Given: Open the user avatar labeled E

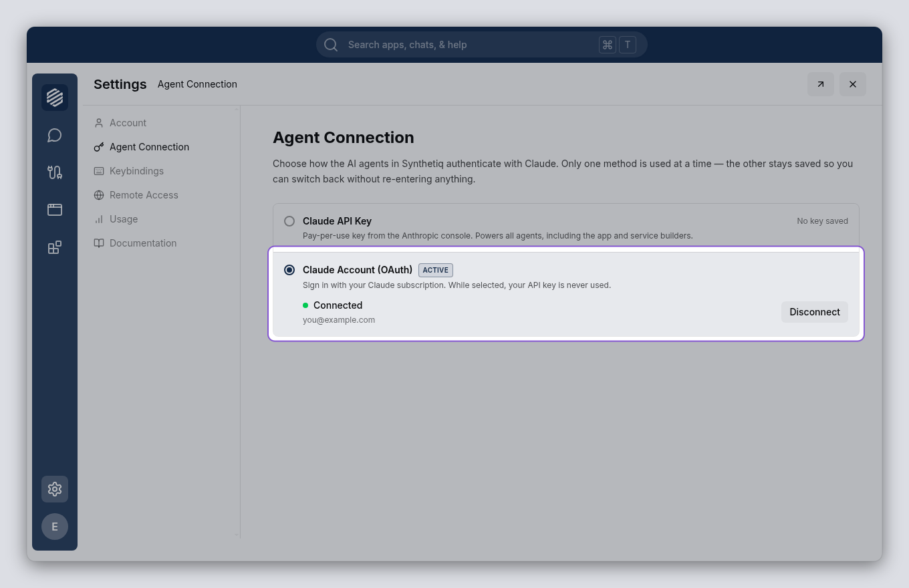Looking at the screenshot, I should [55, 527].
